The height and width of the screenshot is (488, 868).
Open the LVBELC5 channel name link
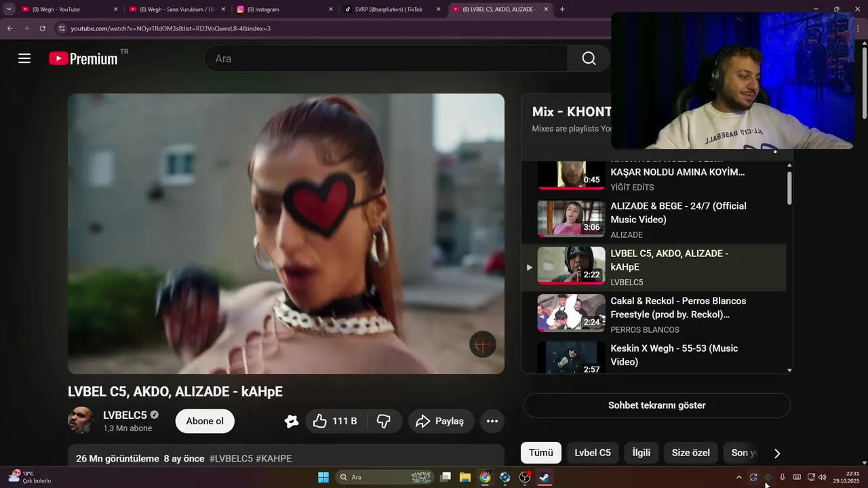point(125,415)
